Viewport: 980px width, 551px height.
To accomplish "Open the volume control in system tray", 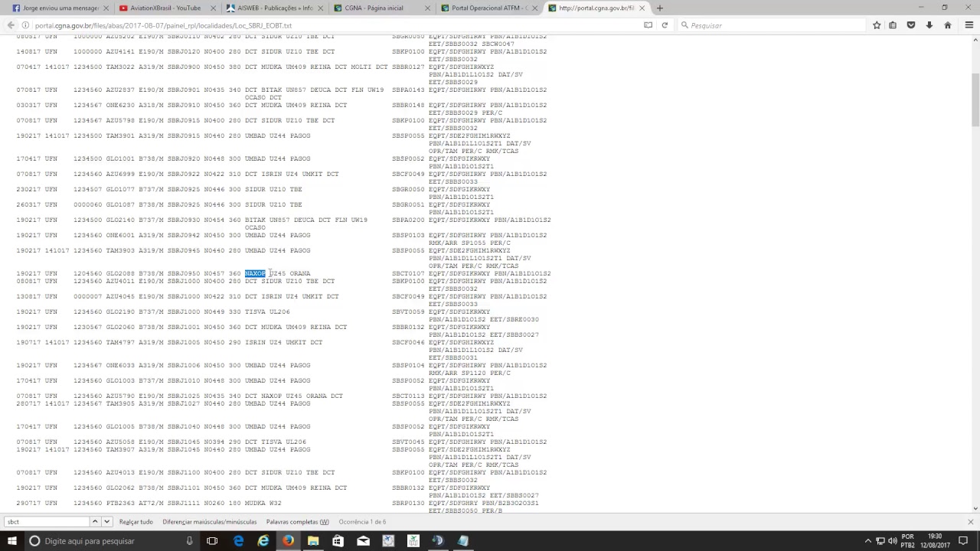I will [892, 541].
